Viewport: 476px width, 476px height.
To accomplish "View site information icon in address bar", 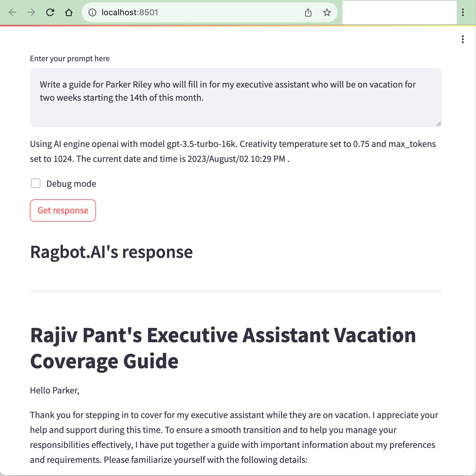I will click(92, 12).
